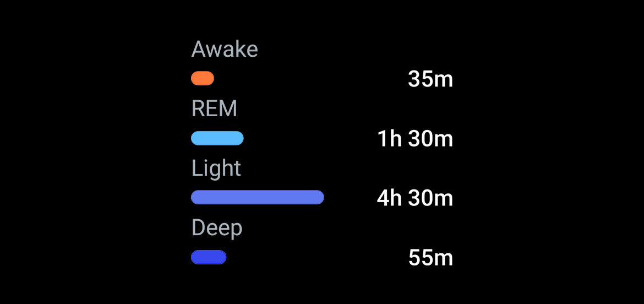Click the REM label
The width and height of the screenshot is (644, 304).
(215, 109)
